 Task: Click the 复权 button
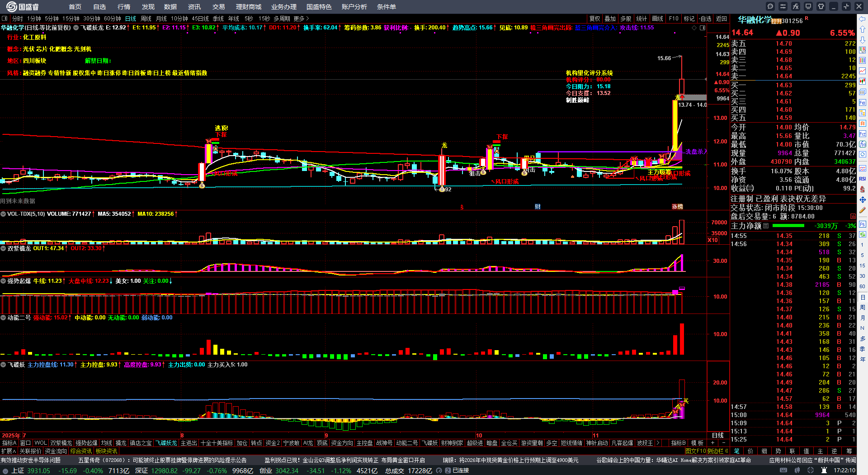pyautogui.click(x=594, y=19)
